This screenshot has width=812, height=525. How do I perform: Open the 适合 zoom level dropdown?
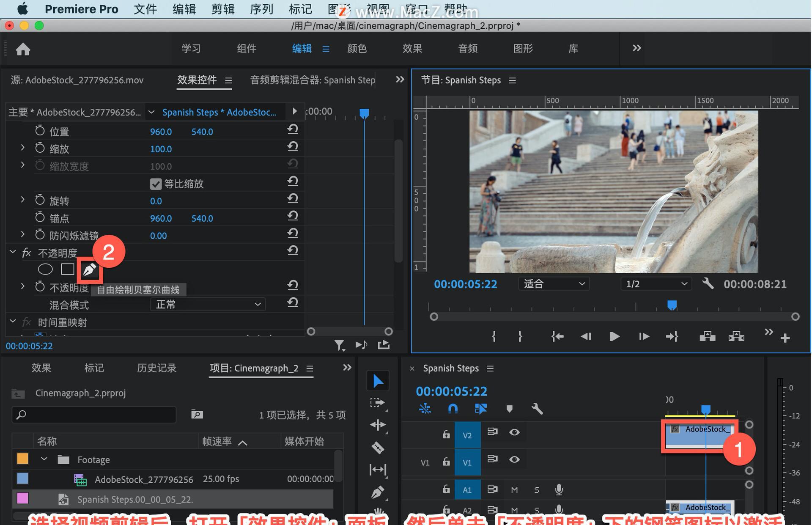point(554,283)
